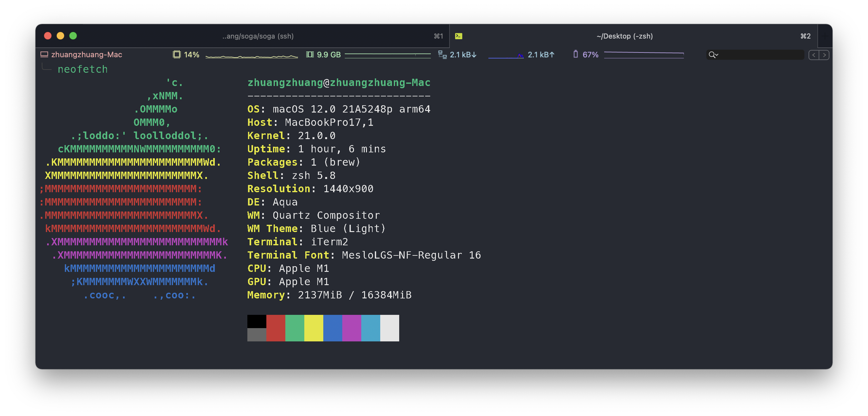
Task: Click the terminal prompt icon in the Desktop tab
Action: pyautogui.click(x=459, y=36)
